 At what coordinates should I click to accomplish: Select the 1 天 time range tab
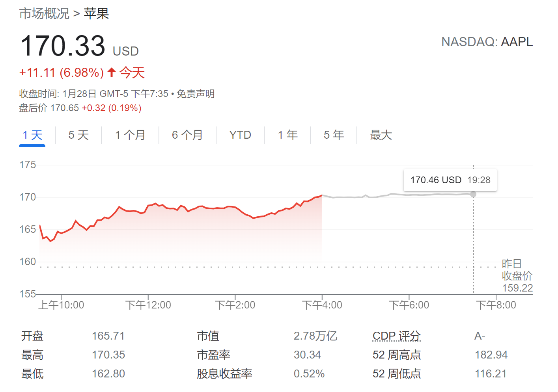tap(32, 135)
